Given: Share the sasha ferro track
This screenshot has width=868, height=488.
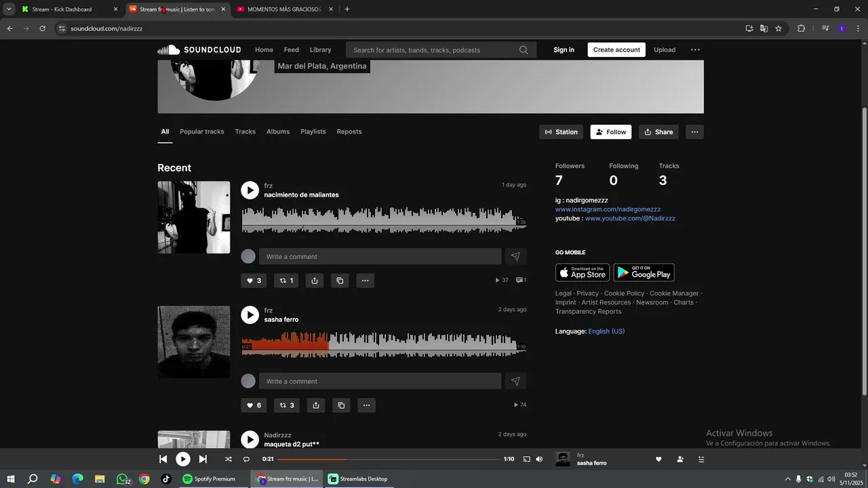Looking at the screenshot, I should pyautogui.click(x=316, y=405).
